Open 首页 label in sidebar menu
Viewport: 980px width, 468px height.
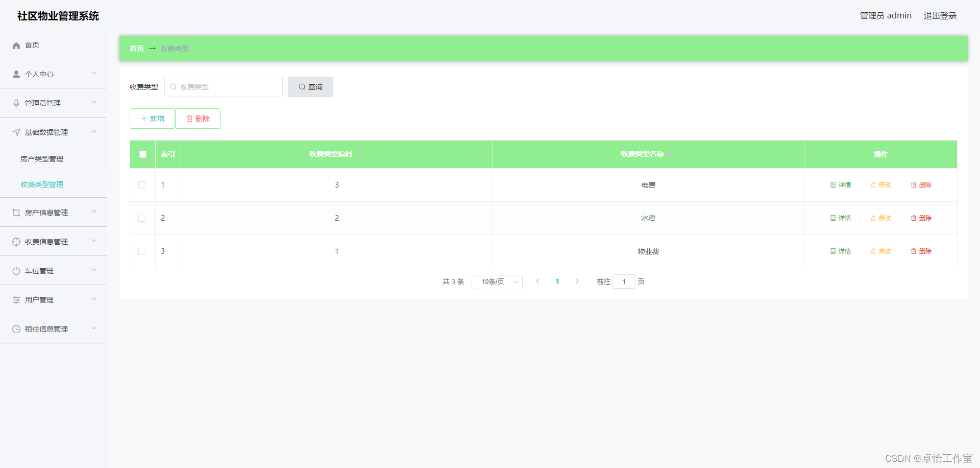tap(32, 45)
